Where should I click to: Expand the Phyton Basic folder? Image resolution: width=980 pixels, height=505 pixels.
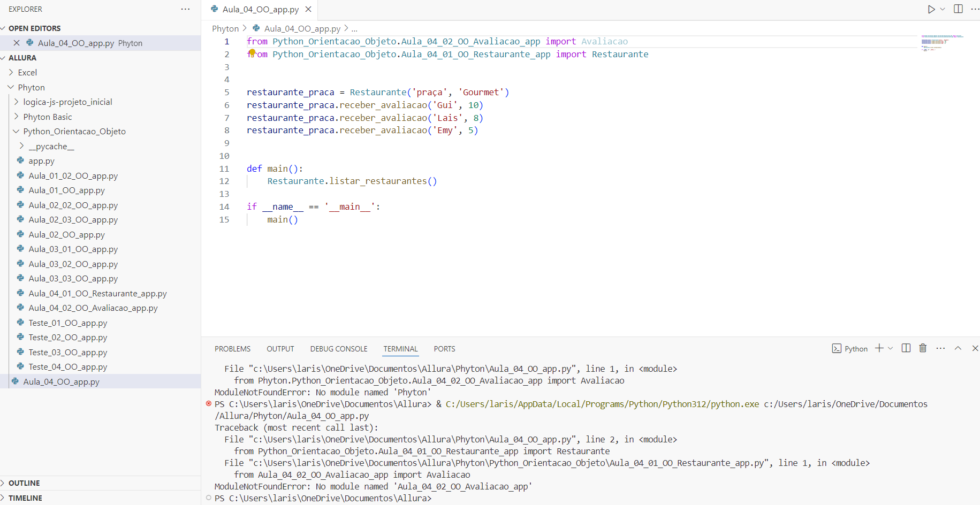(47, 117)
